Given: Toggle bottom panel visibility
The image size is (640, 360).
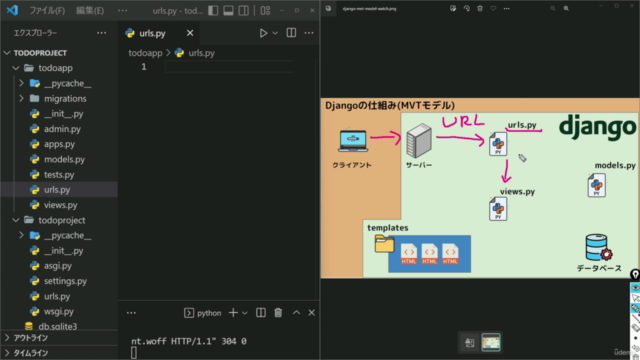Looking at the screenshot, I should click(229, 10).
